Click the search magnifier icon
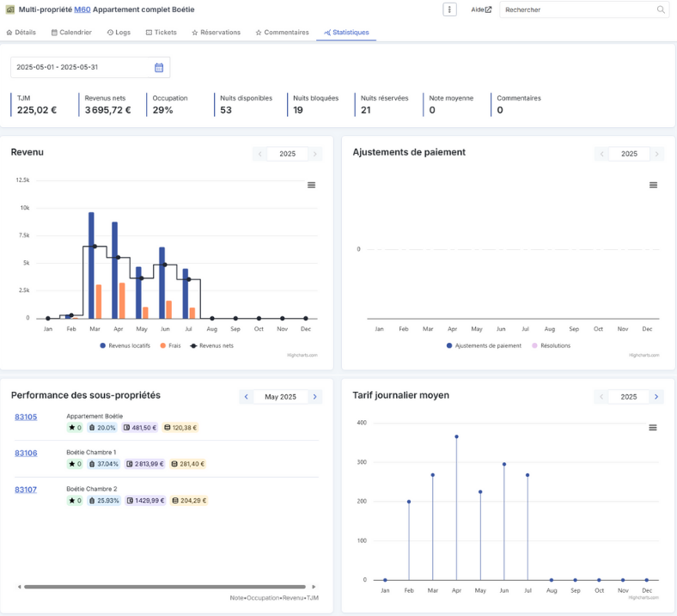This screenshot has height=616, width=677. click(x=661, y=9)
